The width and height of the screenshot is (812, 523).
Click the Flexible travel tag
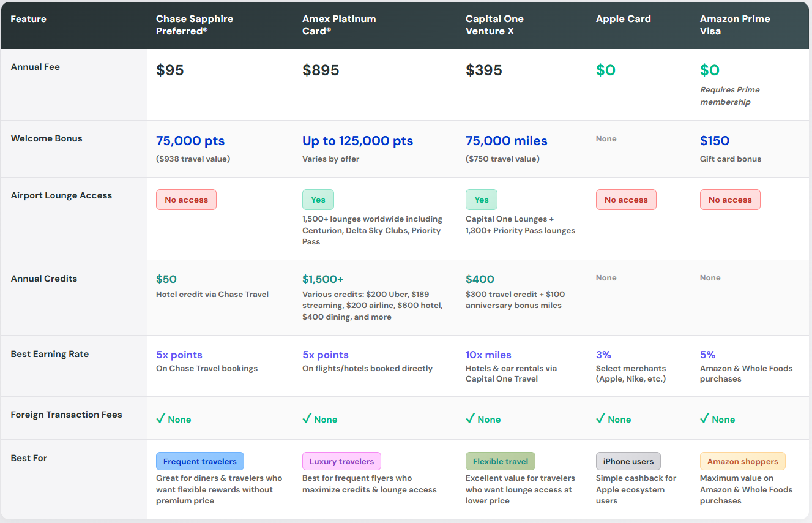point(501,461)
